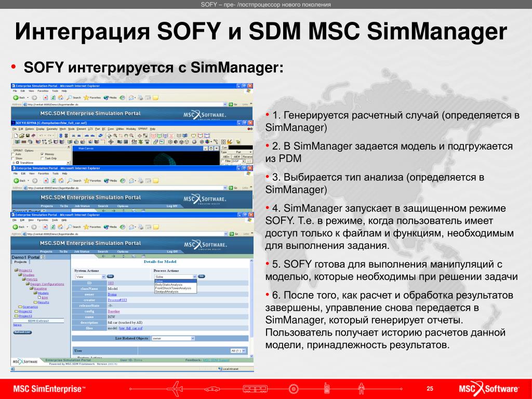Click the Refresh List button
The width and height of the screenshot is (532, 399).
(23, 332)
